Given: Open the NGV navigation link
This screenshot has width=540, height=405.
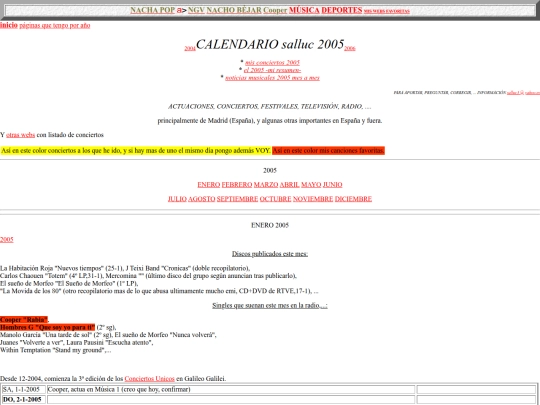Looking at the screenshot, I should click(x=196, y=10).
